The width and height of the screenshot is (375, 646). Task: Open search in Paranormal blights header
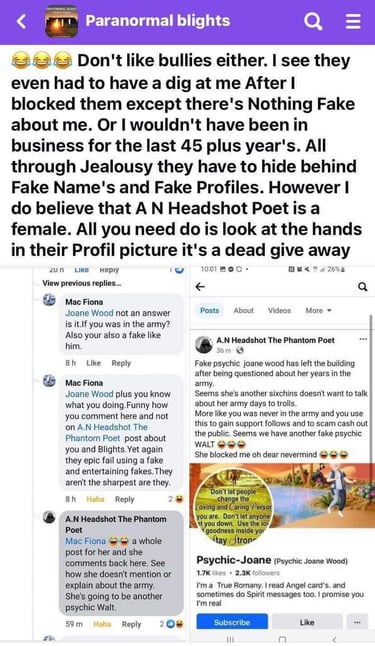click(x=313, y=21)
